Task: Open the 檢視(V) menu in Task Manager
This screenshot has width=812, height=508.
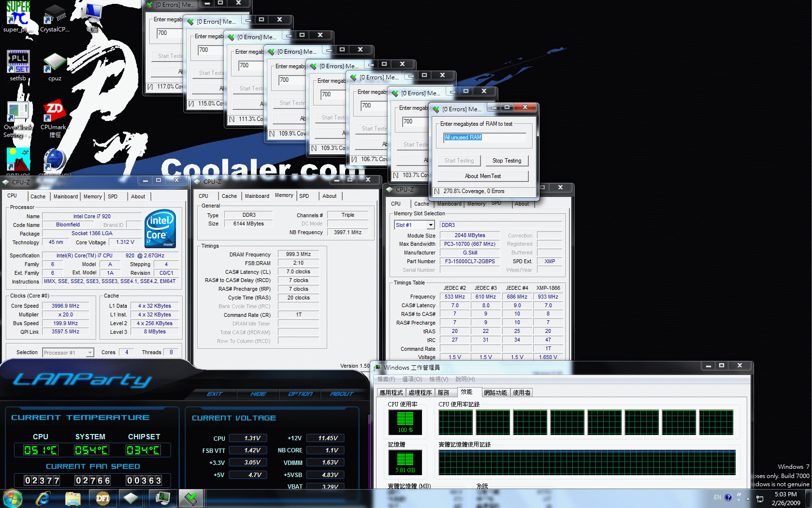Action: [x=439, y=379]
